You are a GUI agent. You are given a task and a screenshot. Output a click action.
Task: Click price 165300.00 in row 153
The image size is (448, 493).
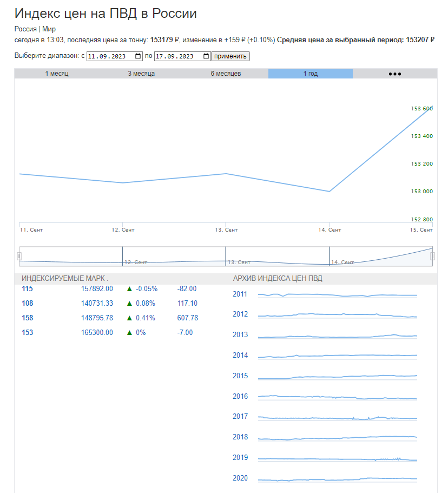pyautogui.click(x=97, y=333)
